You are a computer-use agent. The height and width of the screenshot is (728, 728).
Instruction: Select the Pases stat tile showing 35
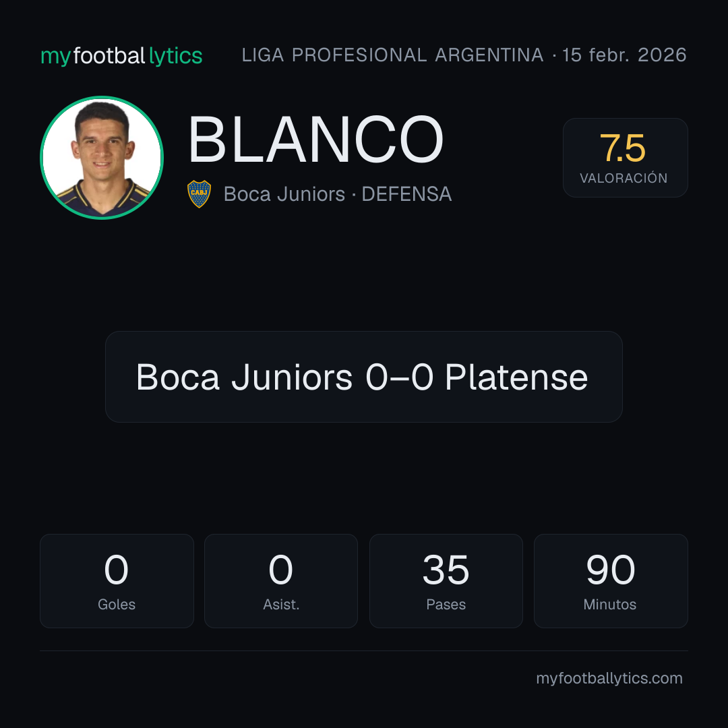point(446,581)
